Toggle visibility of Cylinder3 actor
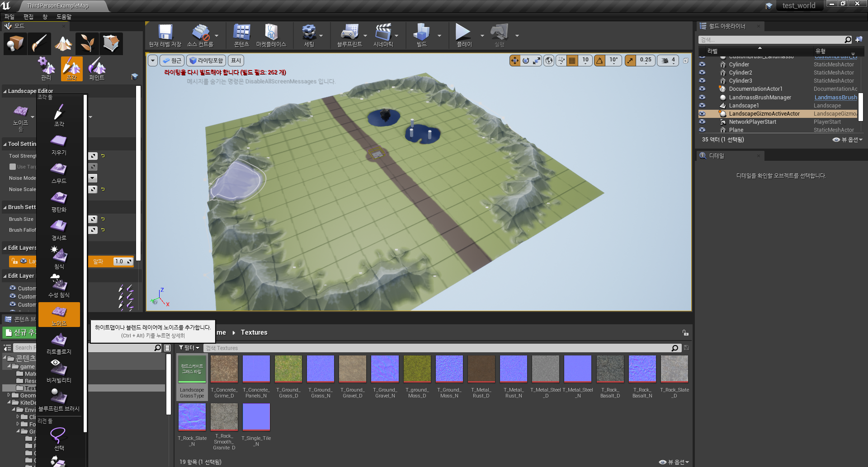The width and height of the screenshot is (868, 467). [x=702, y=81]
